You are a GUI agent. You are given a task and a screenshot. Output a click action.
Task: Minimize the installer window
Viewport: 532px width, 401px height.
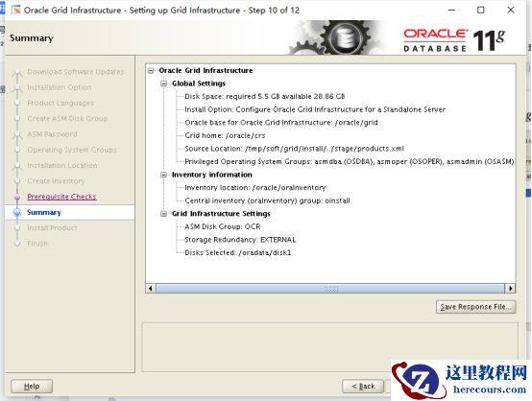coord(451,11)
